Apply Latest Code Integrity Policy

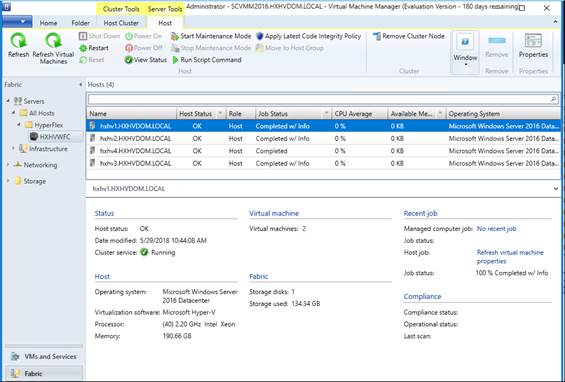pos(308,36)
